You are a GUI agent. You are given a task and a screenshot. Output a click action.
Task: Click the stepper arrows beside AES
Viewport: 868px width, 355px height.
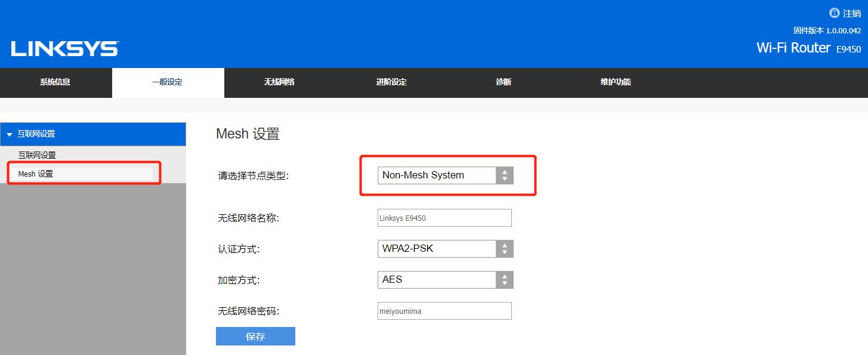tap(504, 279)
